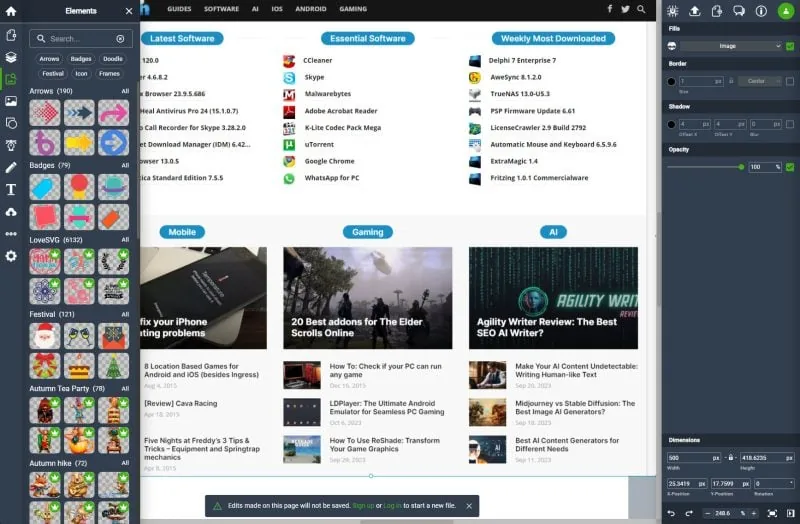Click the Shadow color swatch

click(x=671, y=124)
